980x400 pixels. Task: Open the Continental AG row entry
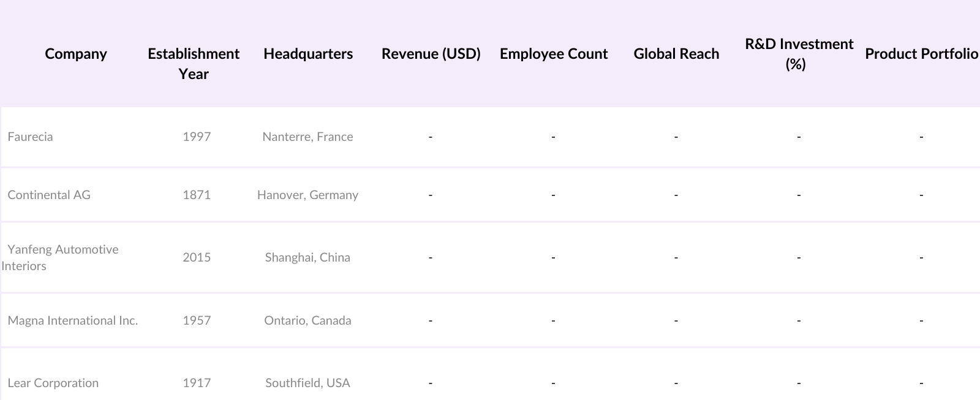tap(49, 195)
